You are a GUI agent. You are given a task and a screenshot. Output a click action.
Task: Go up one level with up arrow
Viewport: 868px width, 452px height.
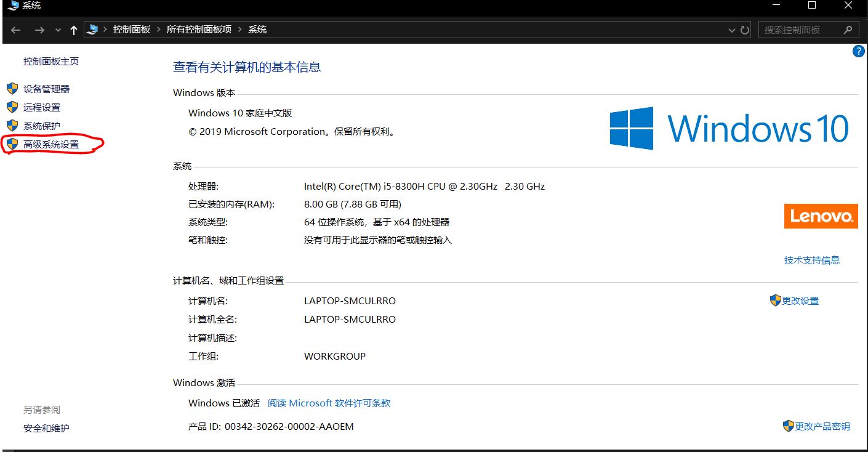74,30
